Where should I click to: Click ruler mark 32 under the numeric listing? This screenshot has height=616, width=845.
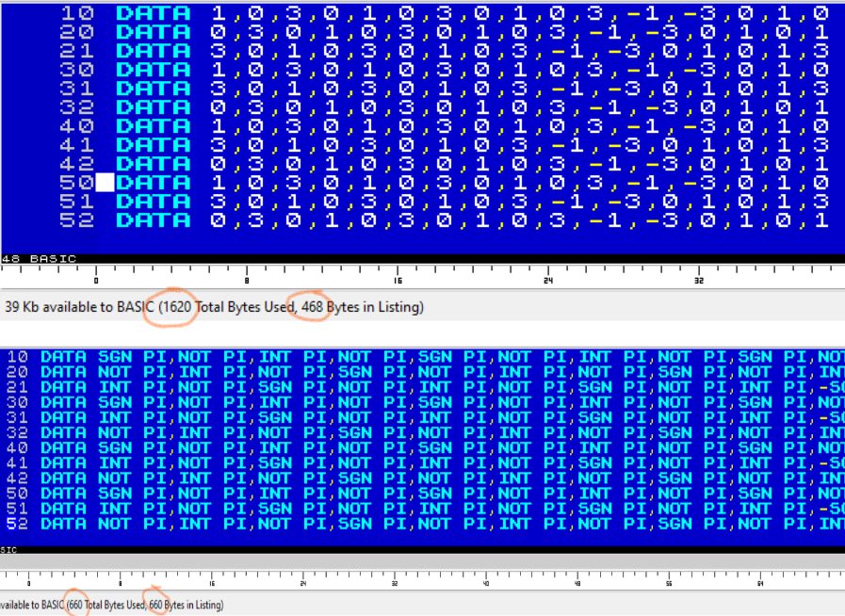coord(699,281)
